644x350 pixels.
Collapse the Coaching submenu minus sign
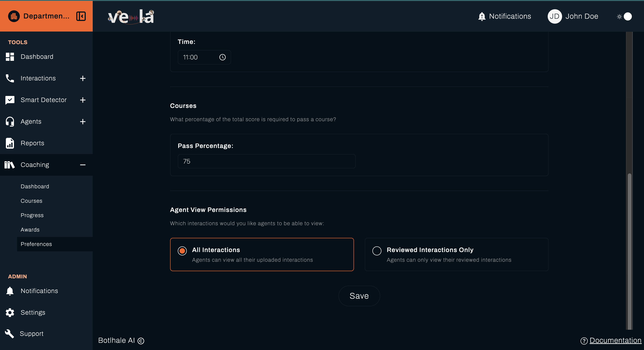pos(83,165)
